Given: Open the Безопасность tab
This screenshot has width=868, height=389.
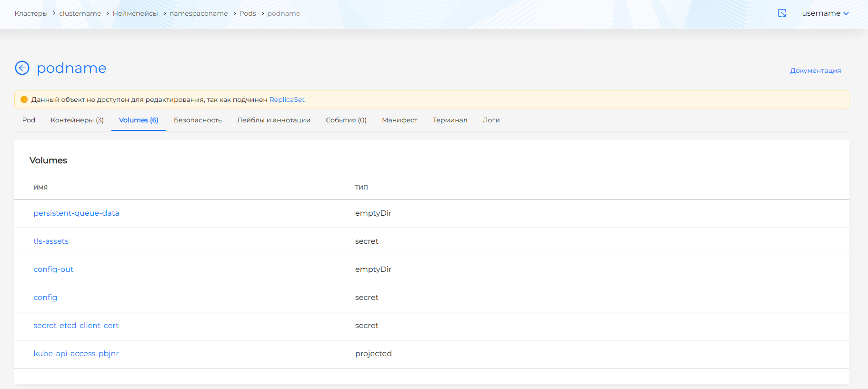Looking at the screenshot, I should pos(198,120).
